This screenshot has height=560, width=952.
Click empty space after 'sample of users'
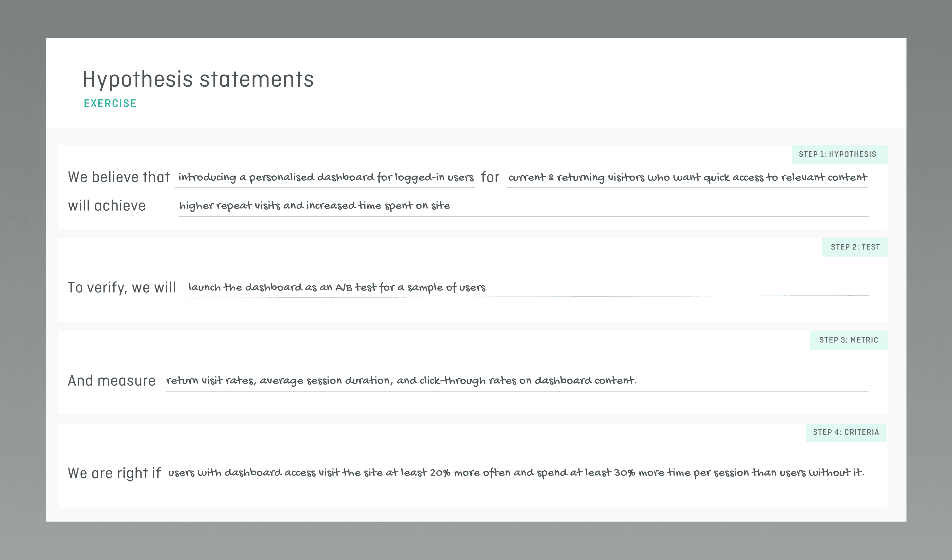coord(676,288)
